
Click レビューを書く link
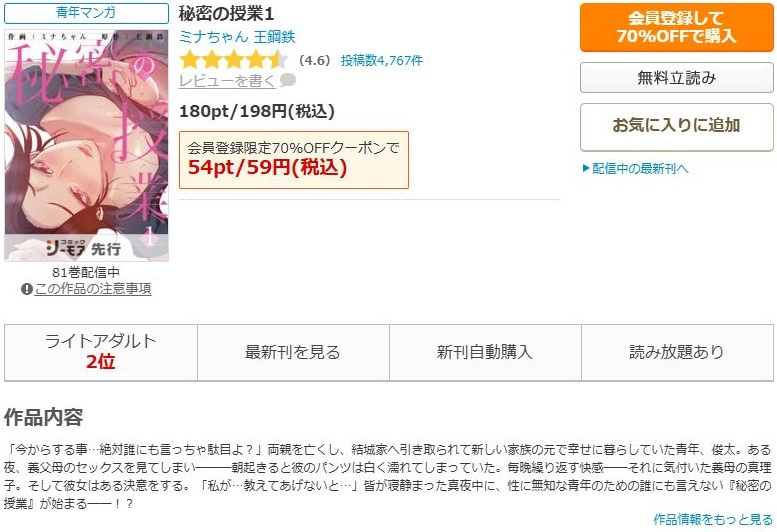coord(227,81)
